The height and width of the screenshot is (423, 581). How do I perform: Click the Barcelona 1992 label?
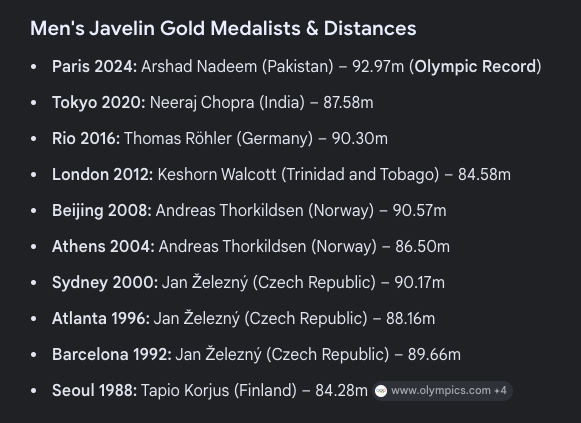pos(112,354)
